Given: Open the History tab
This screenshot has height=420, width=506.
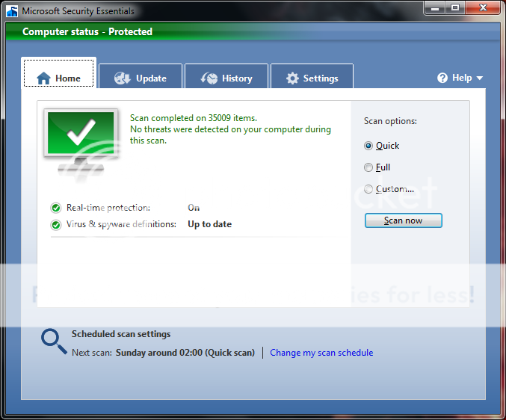Looking at the screenshot, I should coord(226,76).
